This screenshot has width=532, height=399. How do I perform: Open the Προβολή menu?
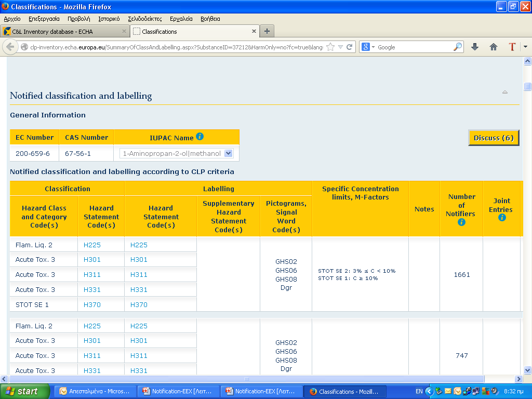79,19
